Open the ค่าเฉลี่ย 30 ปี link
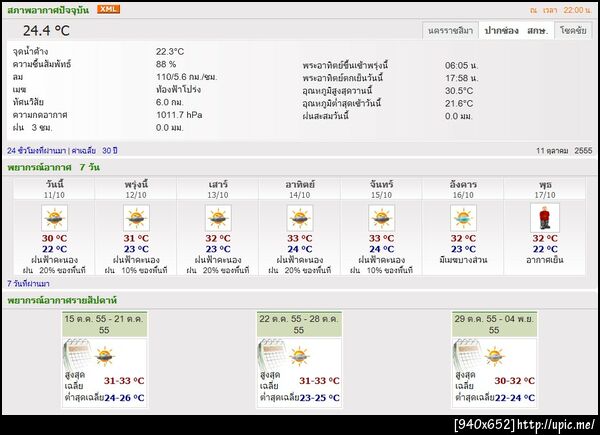Image resolution: width=600 pixels, height=435 pixels. [94, 151]
